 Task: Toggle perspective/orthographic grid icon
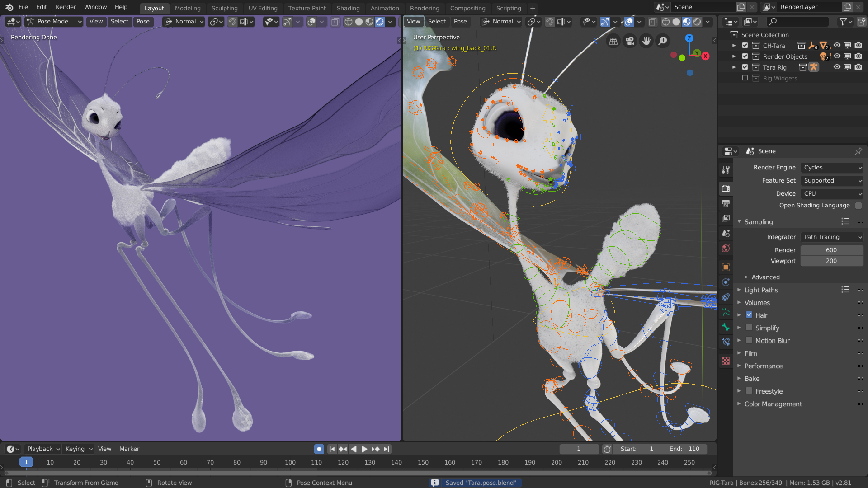tap(613, 42)
